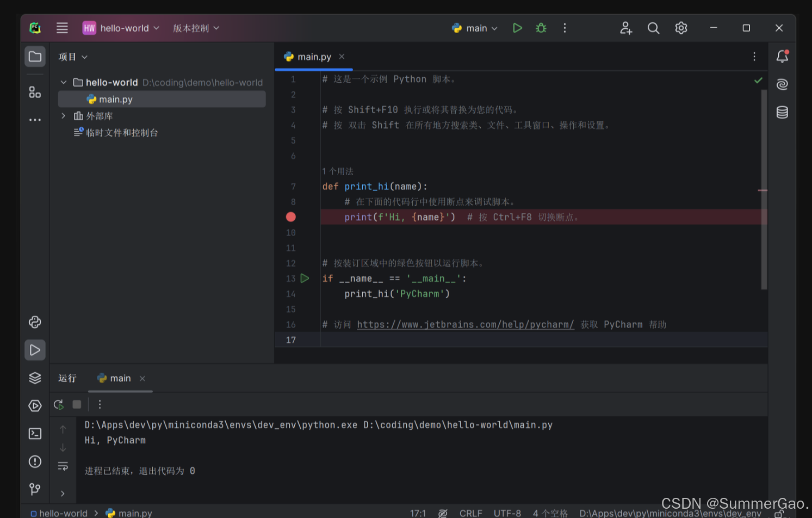Screen dimensions: 812x518
Task: Open the JetBrains PyCharm help link in code
Action: [x=465, y=324]
